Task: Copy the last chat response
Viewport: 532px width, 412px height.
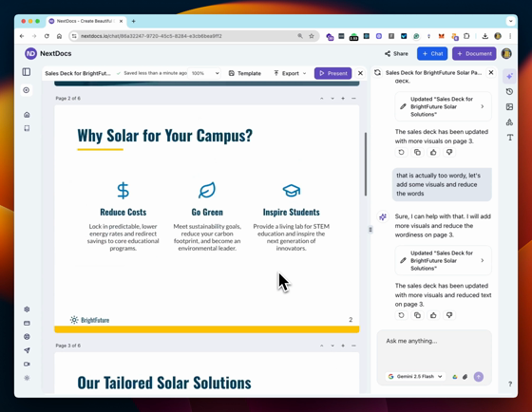Action: pyautogui.click(x=417, y=315)
